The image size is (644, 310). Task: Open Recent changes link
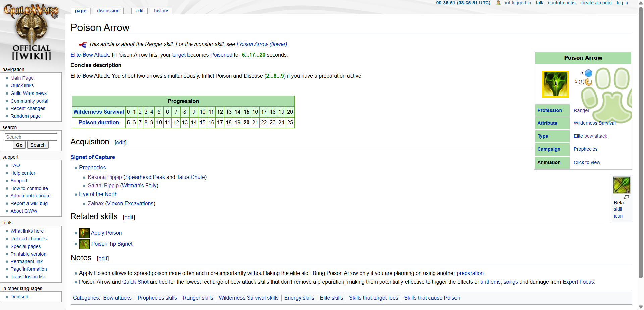28,108
